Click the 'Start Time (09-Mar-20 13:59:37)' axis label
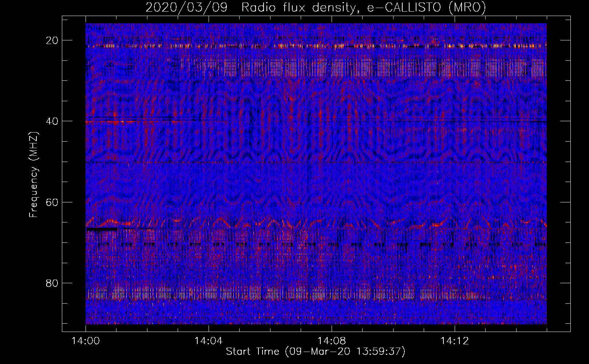589x364 pixels. 316,351
